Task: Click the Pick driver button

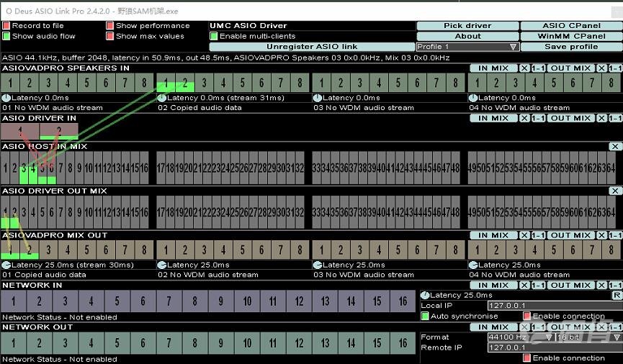Action: pos(467,26)
